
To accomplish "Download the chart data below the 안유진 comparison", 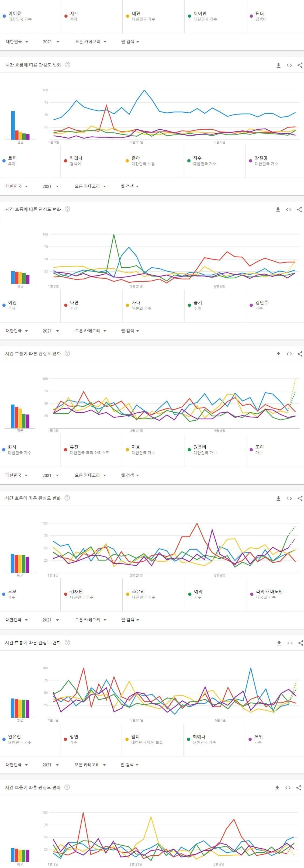I will click(277, 788).
